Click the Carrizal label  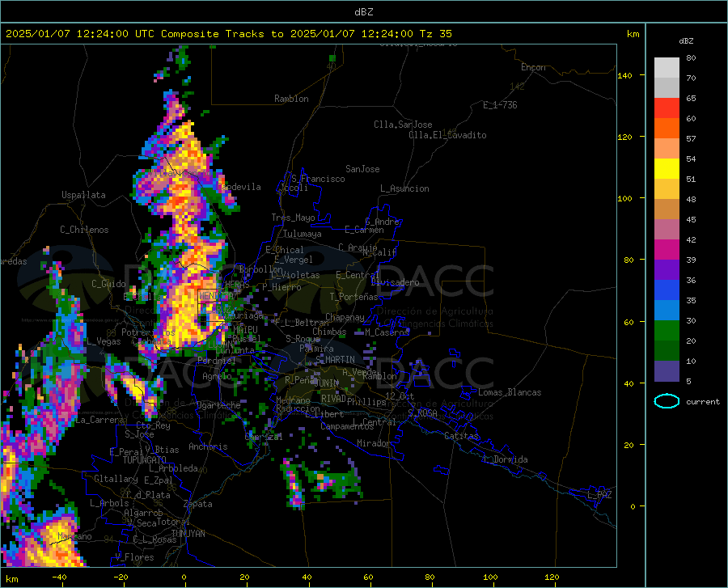pyautogui.click(x=263, y=437)
